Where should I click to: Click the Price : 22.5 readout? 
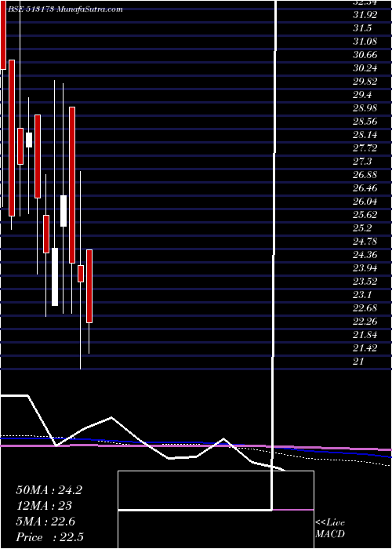pyautogui.click(x=49, y=537)
